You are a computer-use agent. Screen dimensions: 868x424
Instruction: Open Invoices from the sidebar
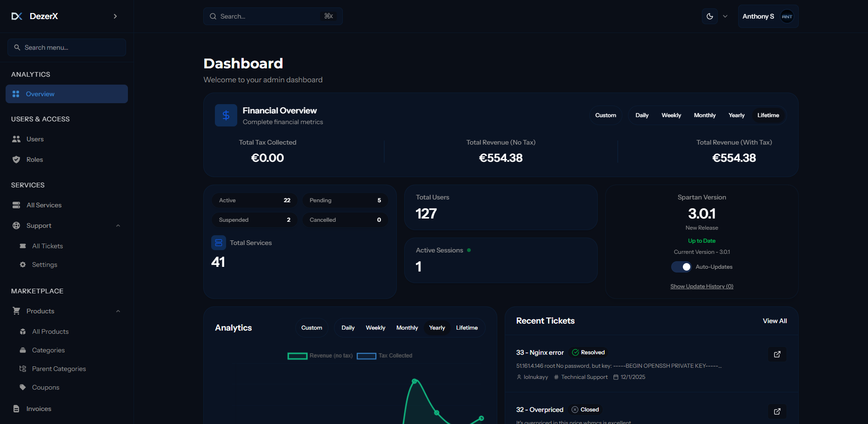[39, 409]
